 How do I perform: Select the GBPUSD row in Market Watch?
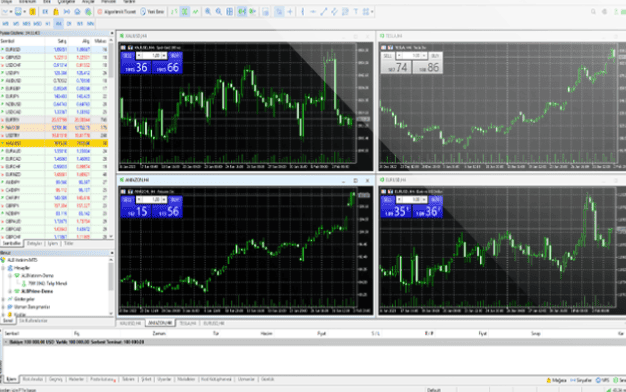[x=54, y=57]
